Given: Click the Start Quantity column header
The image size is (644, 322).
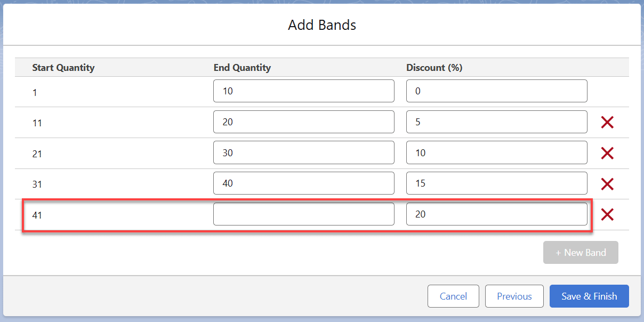Looking at the screenshot, I should coord(63,68).
